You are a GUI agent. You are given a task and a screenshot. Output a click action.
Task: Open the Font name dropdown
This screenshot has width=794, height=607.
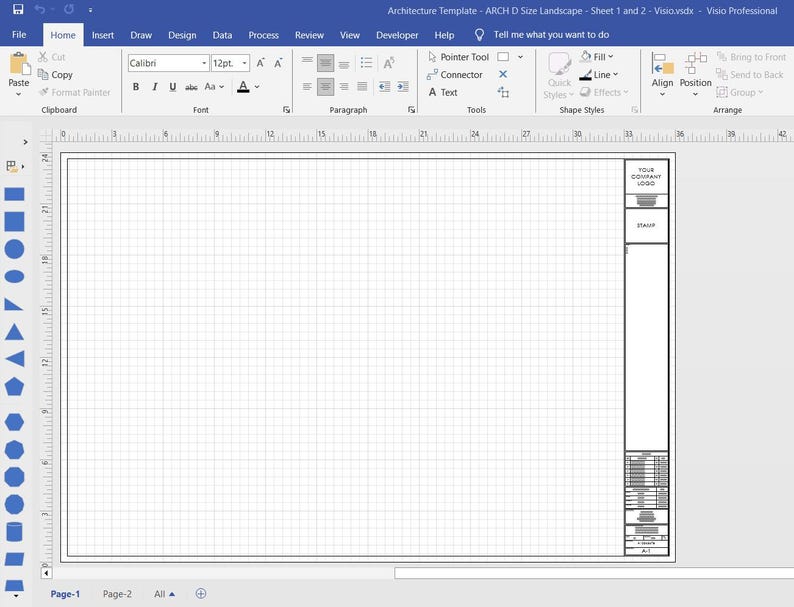click(x=204, y=63)
